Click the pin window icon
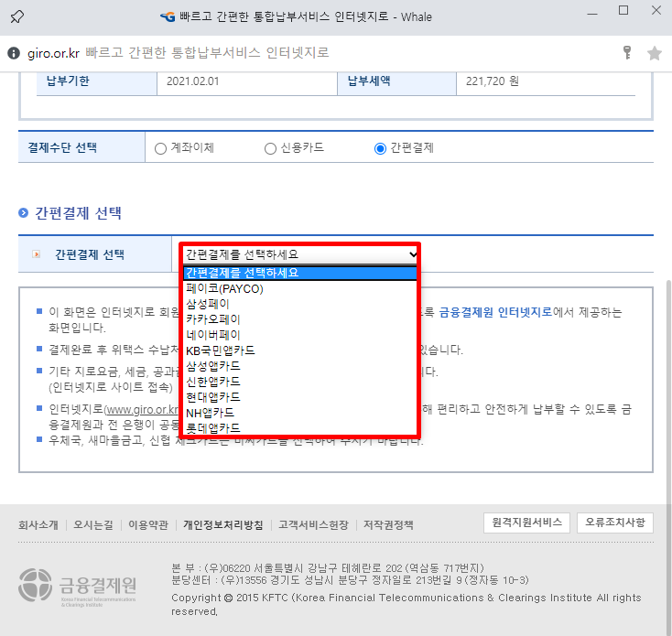Viewport: 672px width, 636px height. tap(17, 16)
